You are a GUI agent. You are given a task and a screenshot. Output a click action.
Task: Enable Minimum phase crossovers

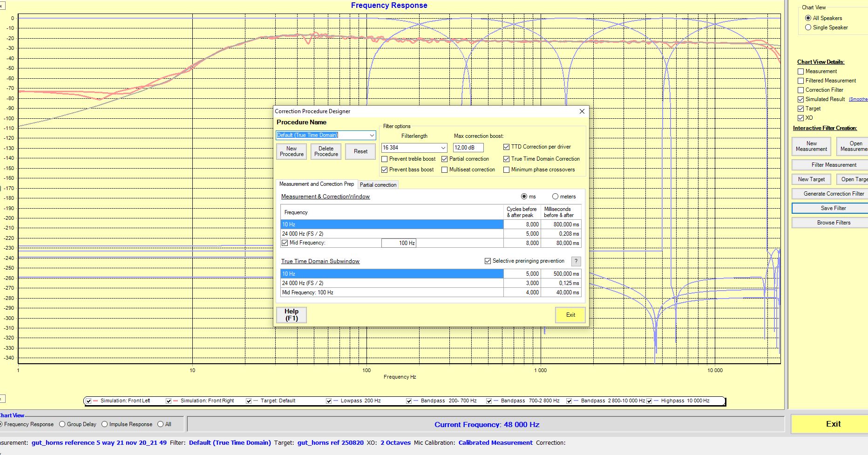507,170
